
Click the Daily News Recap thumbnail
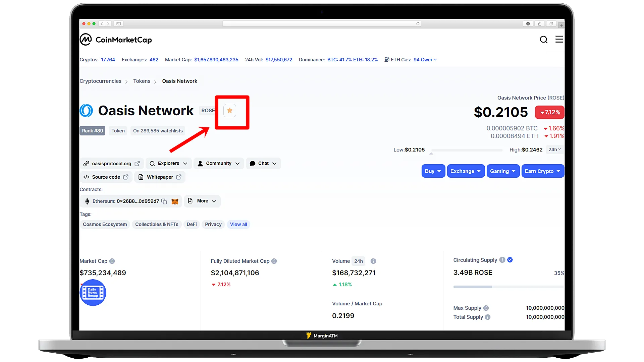[x=93, y=292]
